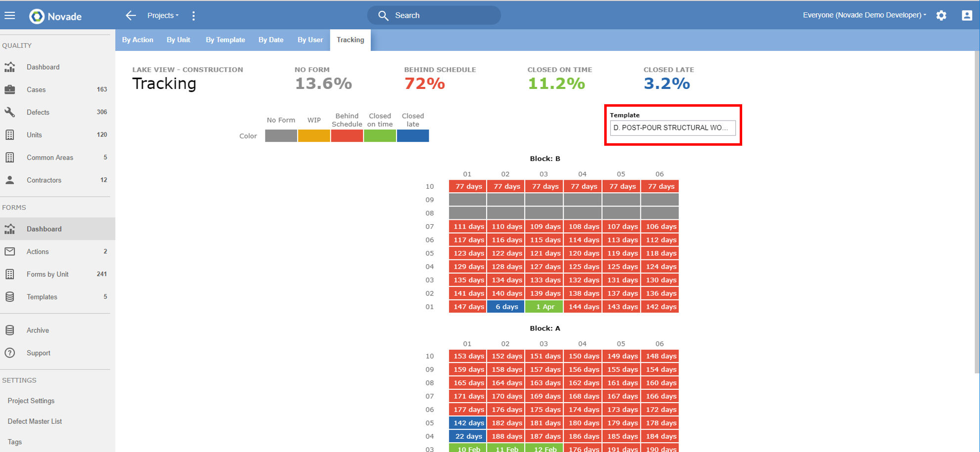Expand the Projects dropdown
The image size is (980, 452).
point(162,15)
